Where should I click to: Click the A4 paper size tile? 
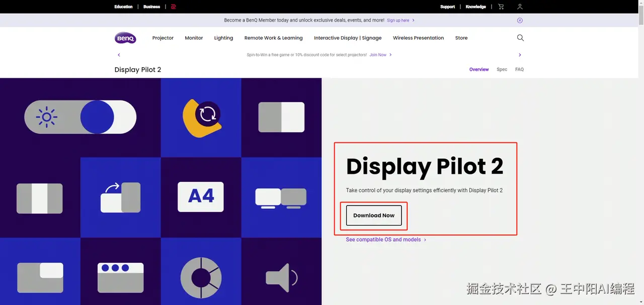201,197
